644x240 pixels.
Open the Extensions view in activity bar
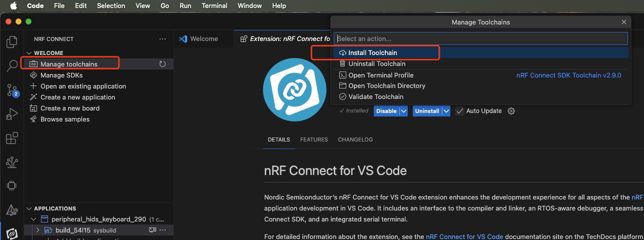click(x=12, y=138)
